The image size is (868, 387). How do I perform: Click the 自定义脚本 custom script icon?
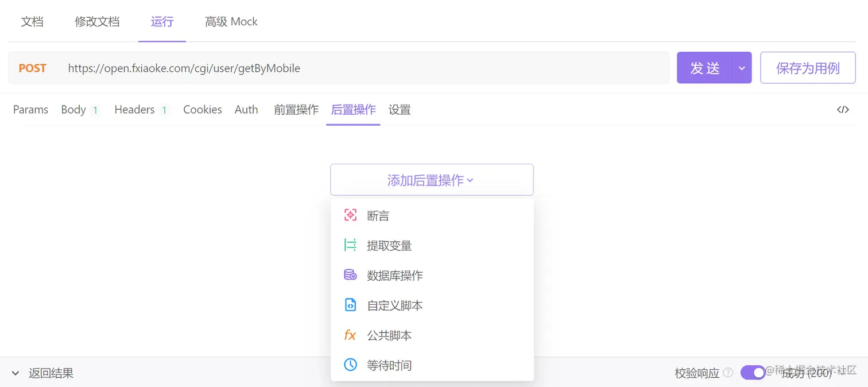[350, 305]
